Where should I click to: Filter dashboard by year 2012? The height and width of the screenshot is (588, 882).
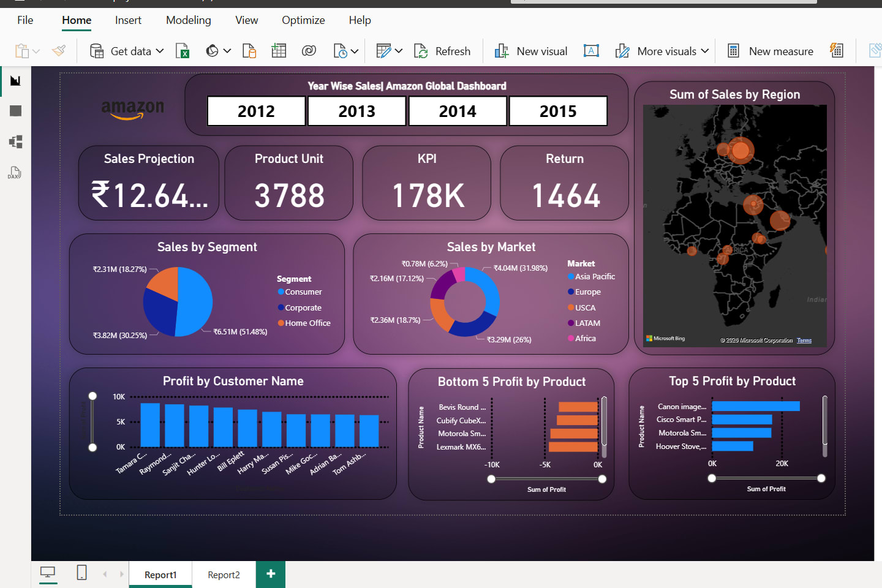(256, 111)
